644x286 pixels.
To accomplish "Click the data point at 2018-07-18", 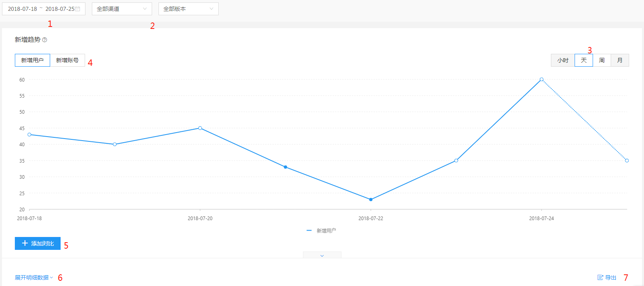I will [29, 135].
